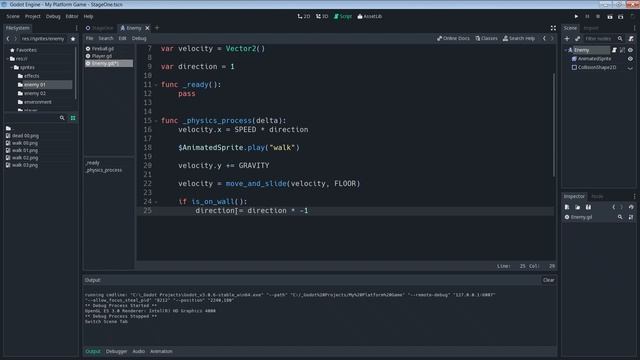
Task: Switch to the StageOne scene tab
Action: click(99, 28)
